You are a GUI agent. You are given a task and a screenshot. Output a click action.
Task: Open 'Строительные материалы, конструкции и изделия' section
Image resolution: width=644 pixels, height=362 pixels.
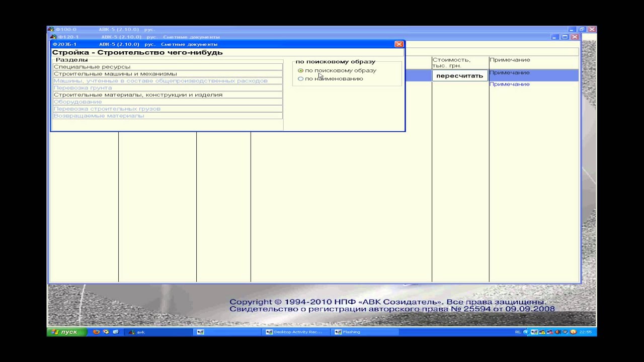[x=168, y=95]
